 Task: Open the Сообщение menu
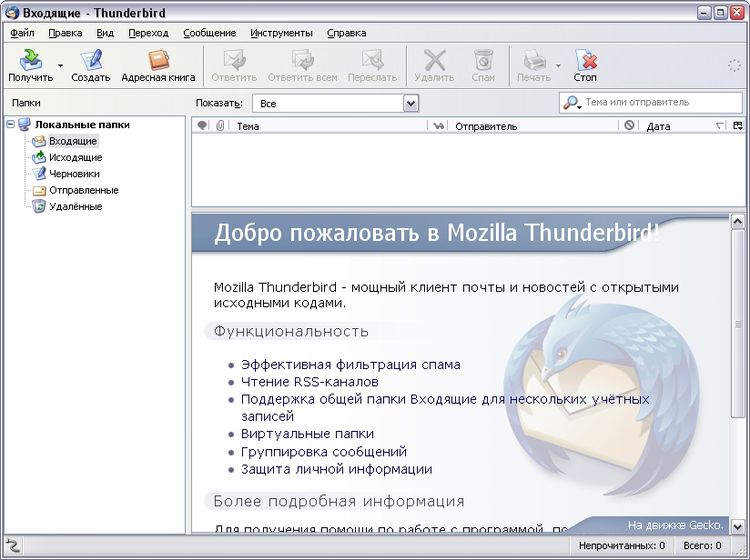[210, 33]
